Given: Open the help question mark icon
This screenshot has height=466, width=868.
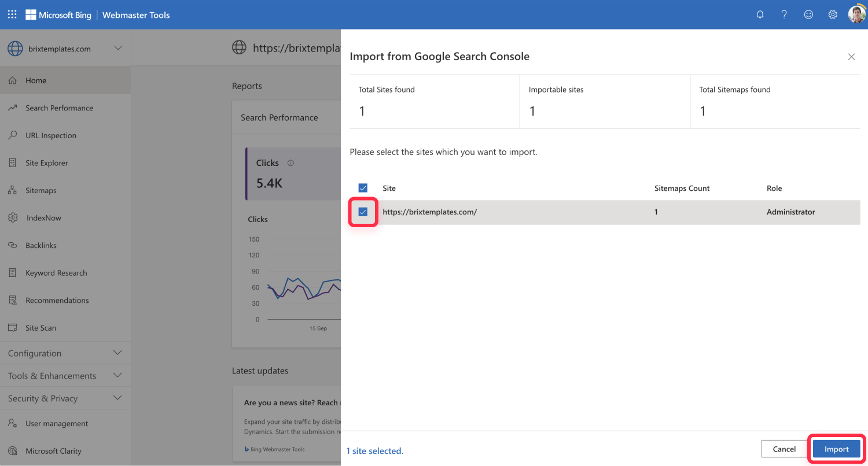Looking at the screenshot, I should pyautogui.click(x=784, y=14).
